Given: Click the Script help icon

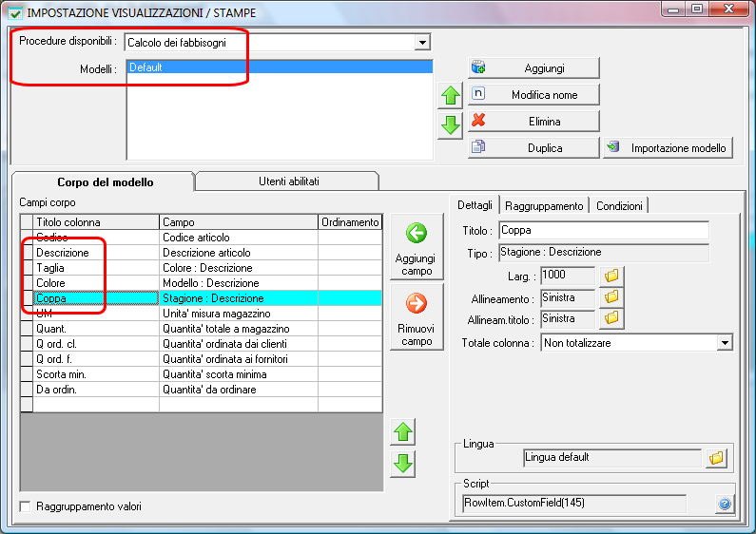Looking at the screenshot, I should pos(725,505).
